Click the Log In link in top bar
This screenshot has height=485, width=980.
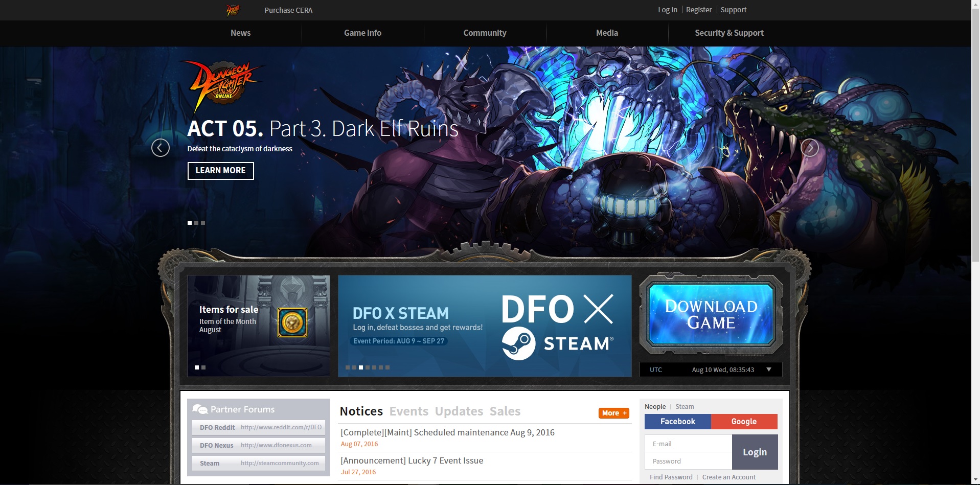click(x=667, y=10)
